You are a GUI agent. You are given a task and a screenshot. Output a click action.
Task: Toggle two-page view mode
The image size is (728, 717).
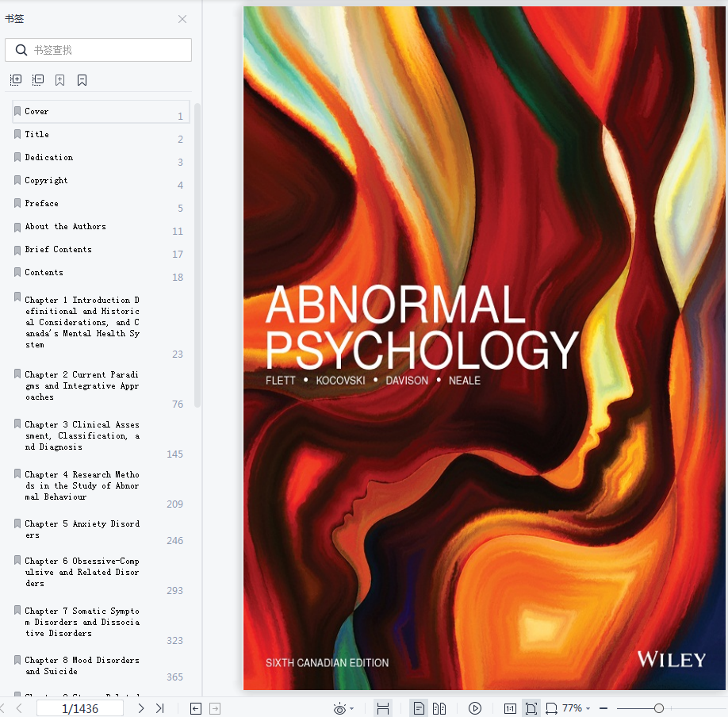point(439,708)
